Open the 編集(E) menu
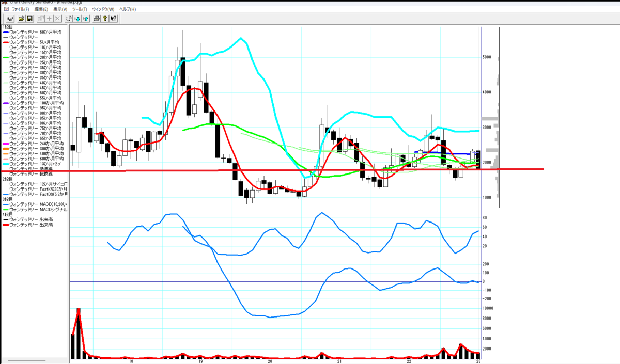The image size is (620, 364). pos(41,9)
